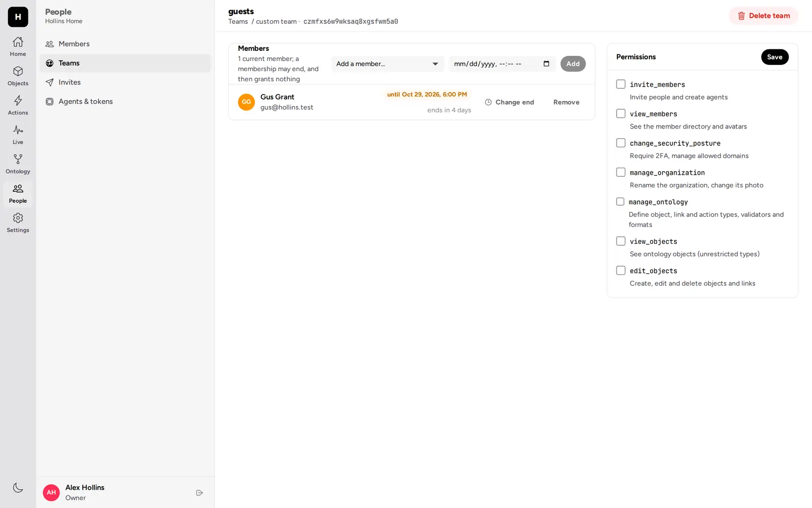Enable the edit_objects permission checkbox
Viewport: 812px width, 508px height.
(x=621, y=270)
